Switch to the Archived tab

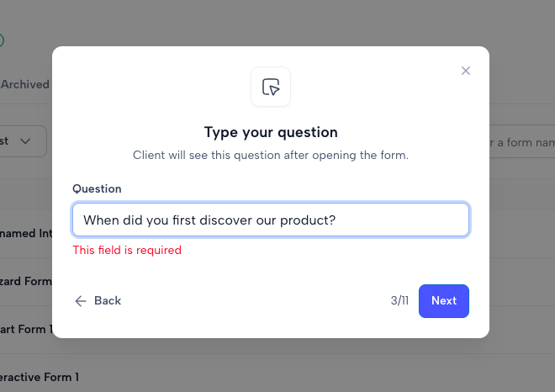click(x=24, y=85)
